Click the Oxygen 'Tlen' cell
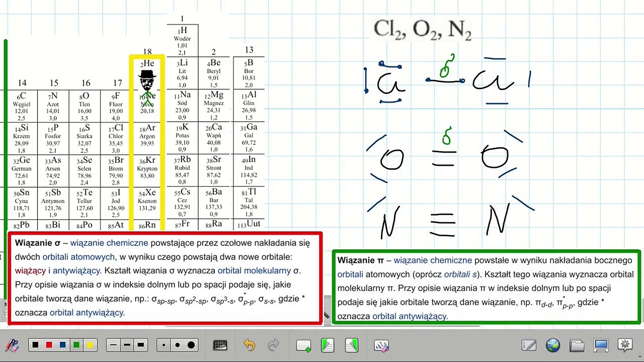The image size is (644, 362). click(x=85, y=106)
